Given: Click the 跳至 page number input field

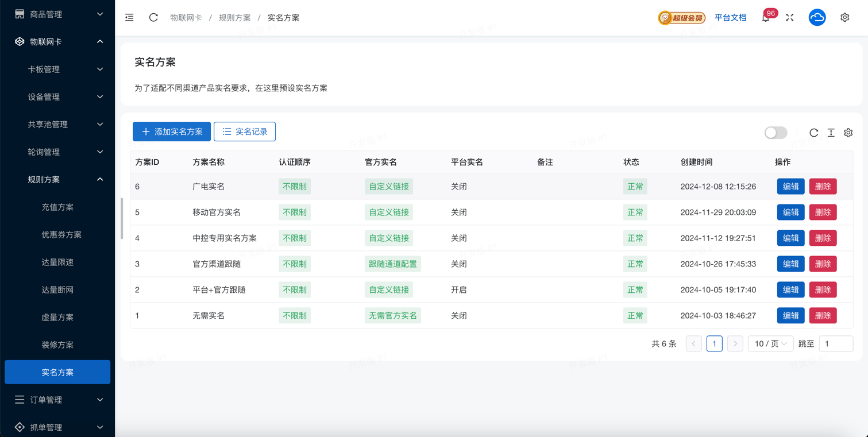Looking at the screenshot, I should point(835,343).
